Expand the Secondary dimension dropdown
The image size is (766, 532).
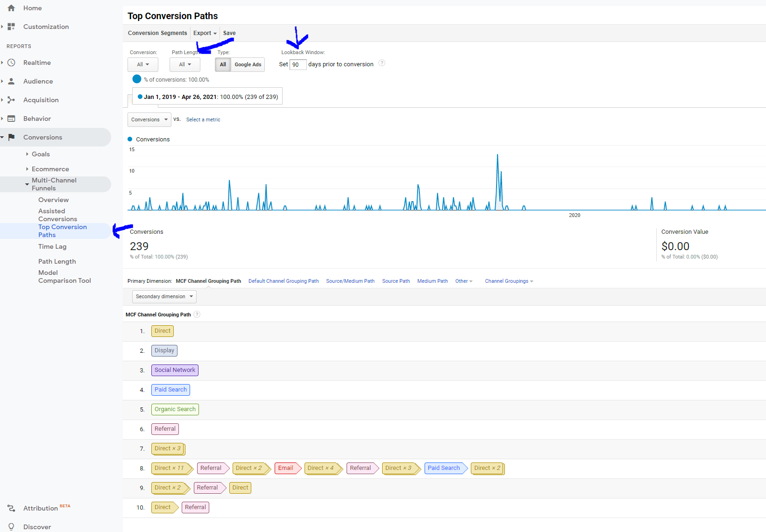pyautogui.click(x=164, y=297)
